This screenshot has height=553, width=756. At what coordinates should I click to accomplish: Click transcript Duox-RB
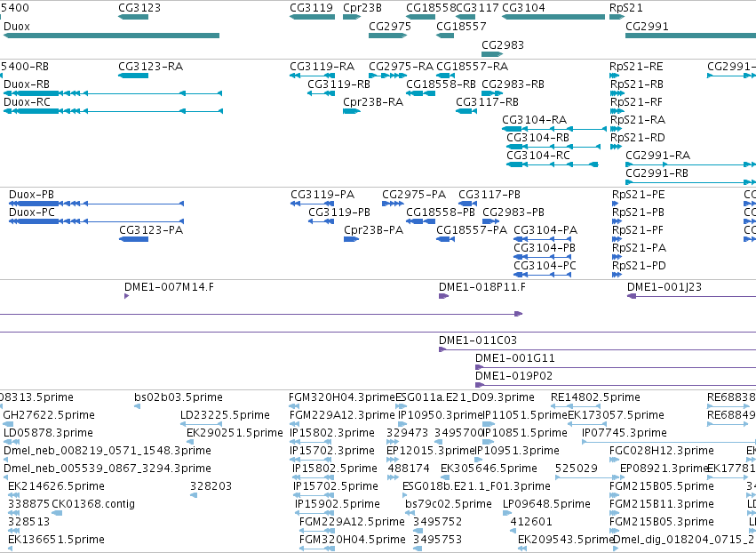point(27,84)
